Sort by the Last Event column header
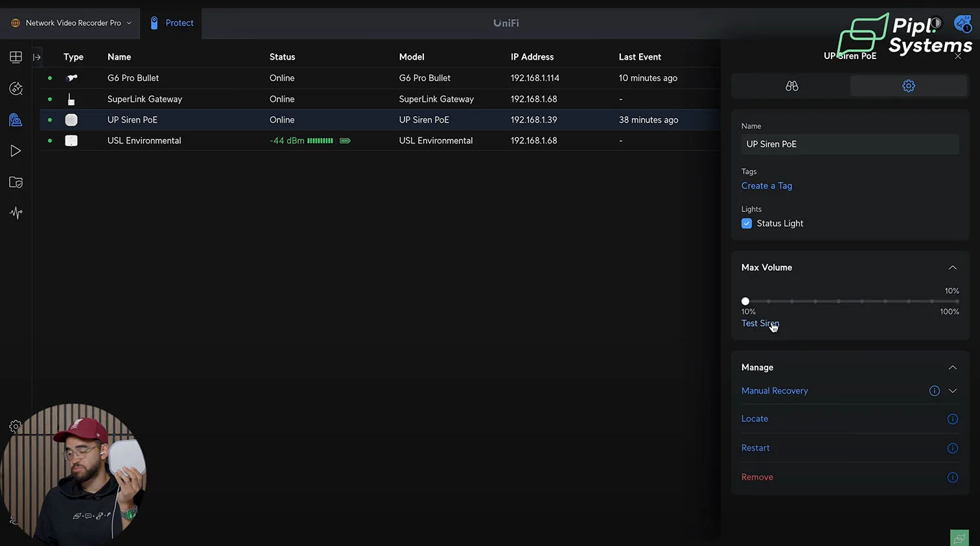This screenshot has width=980, height=546. [640, 57]
